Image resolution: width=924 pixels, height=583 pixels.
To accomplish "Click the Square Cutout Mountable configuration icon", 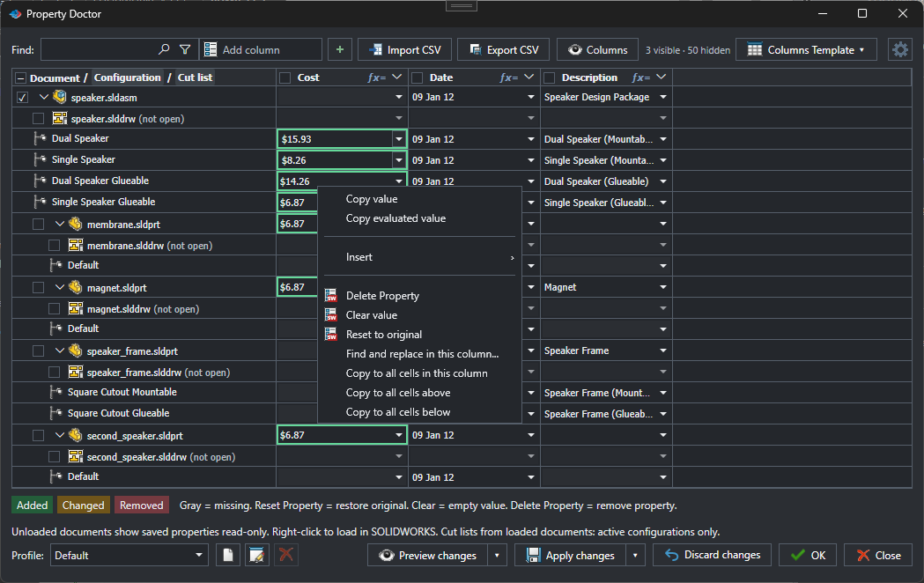I will [56, 392].
